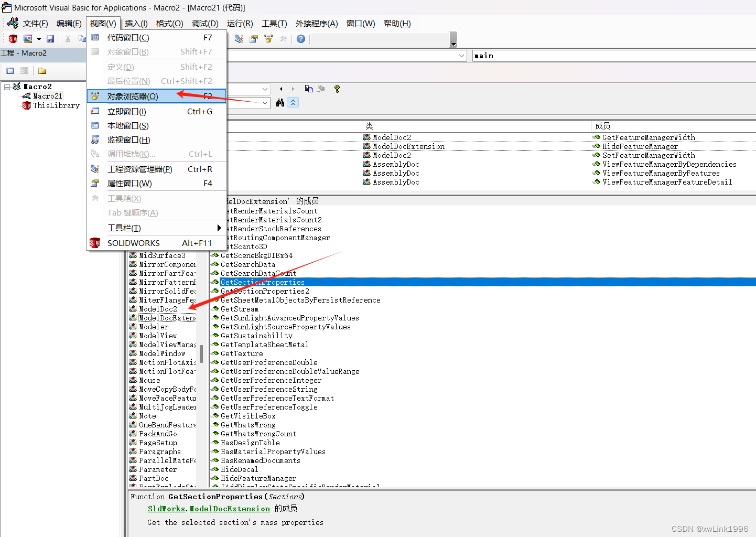
Task: Open Object Browser from the toolbar icon
Action: coord(268,39)
